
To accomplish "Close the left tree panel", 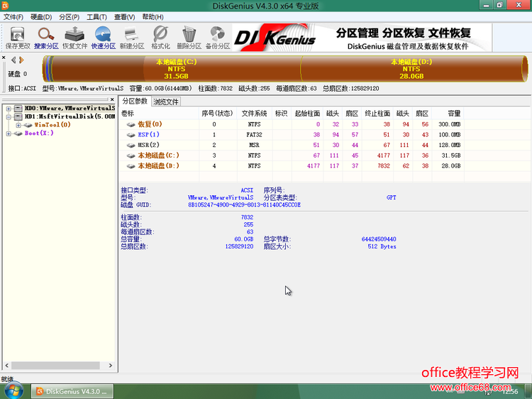I will click(112, 99).
